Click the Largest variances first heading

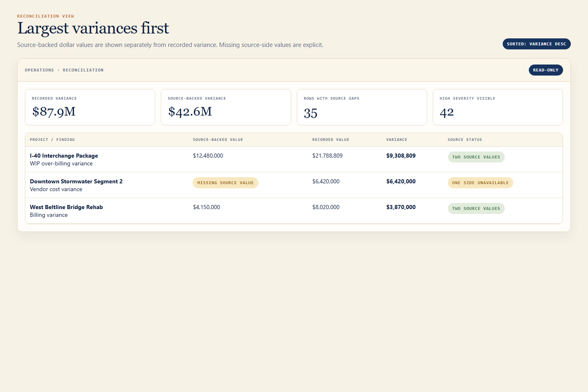(x=93, y=28)
